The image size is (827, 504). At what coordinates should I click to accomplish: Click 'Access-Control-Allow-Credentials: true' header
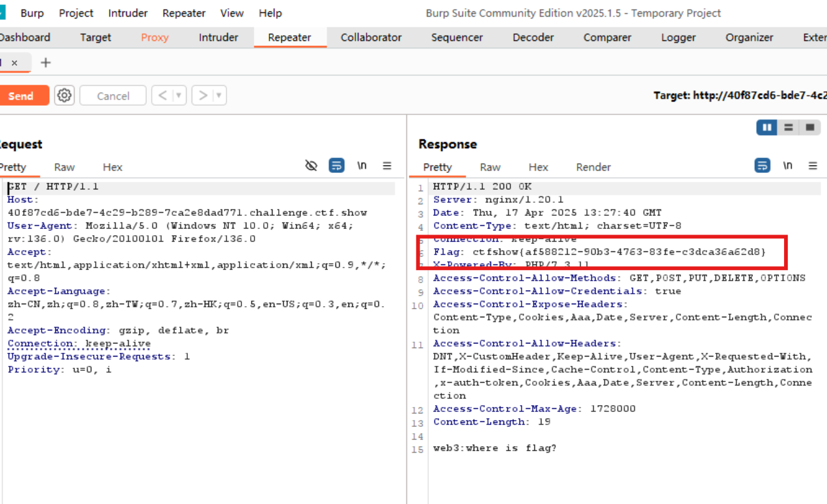click(557, 291)
